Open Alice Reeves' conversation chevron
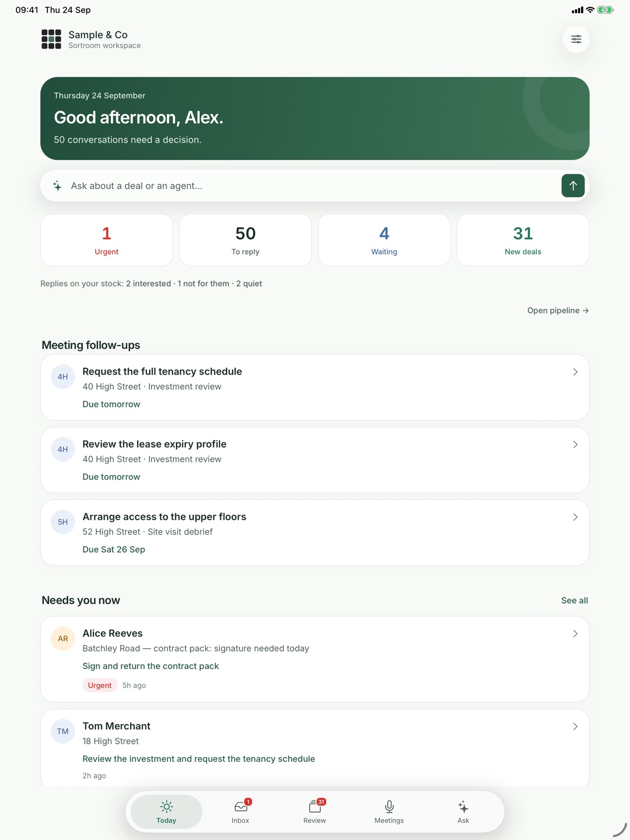 click(x=575, y=634)
